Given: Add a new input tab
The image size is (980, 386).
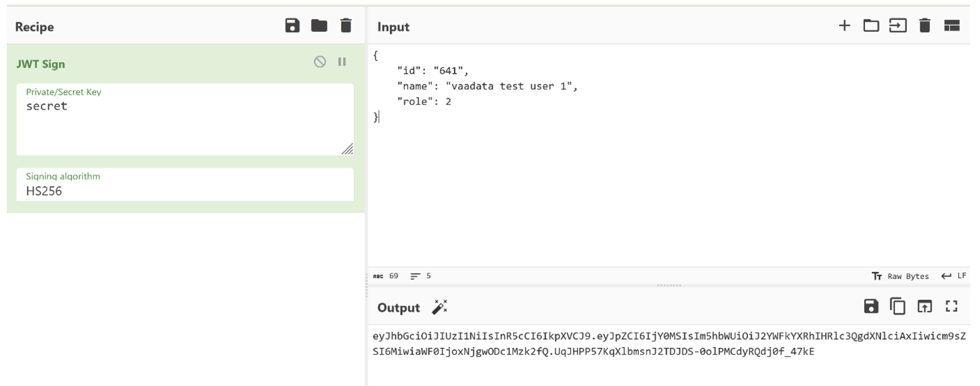Looking at the screenshot, I should pos(844,26).
